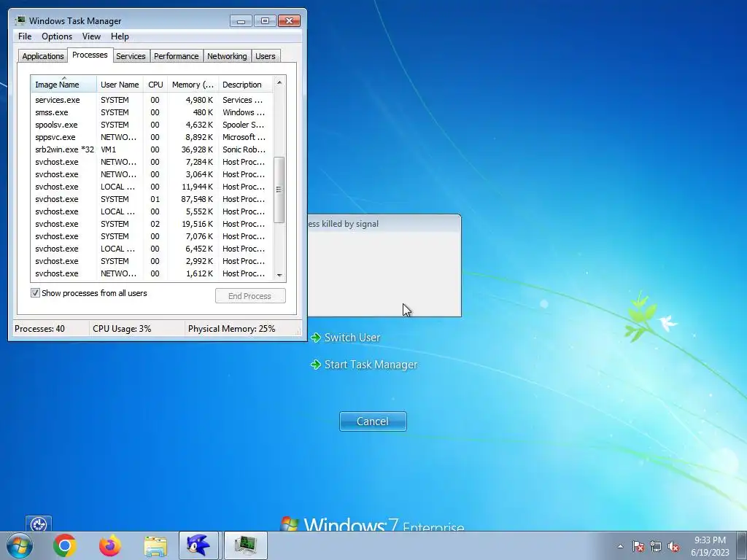This screenshot has width=747, height=560.
Task: Click the Switch User arrow icon
Action: 315,338
